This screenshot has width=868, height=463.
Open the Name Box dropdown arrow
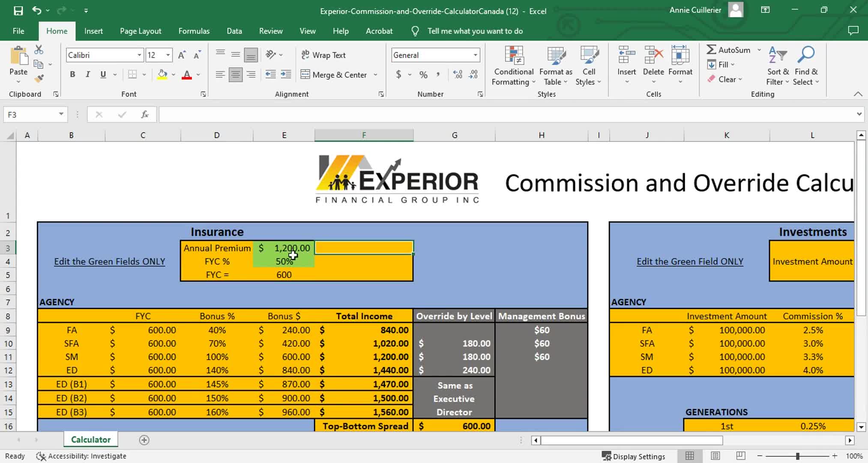click(x=61, y=114)
